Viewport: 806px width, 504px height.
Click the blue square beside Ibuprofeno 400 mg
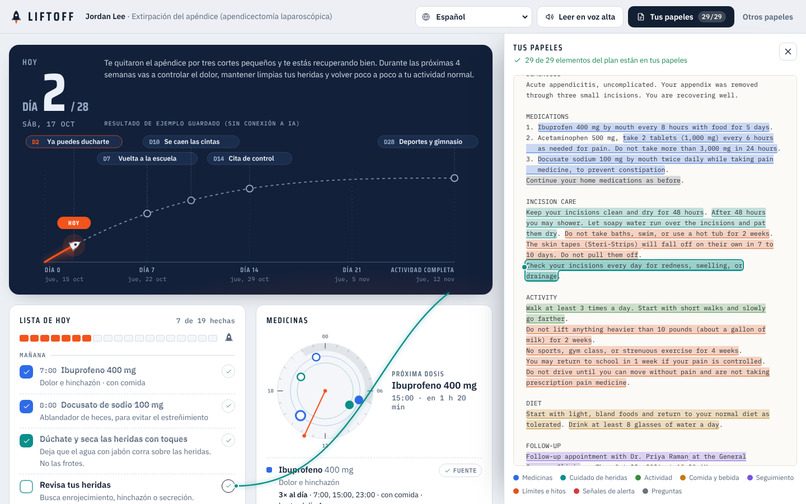(x=269, y=470)
